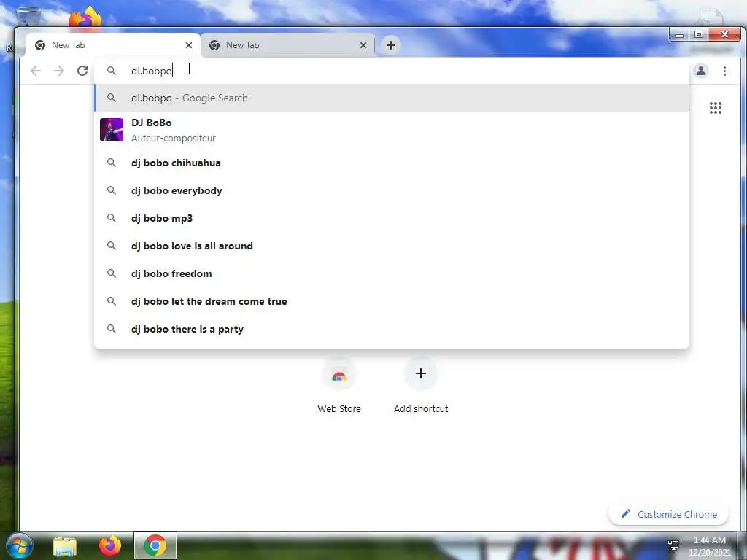Maximize the Chrome window
Screen dimensions: 747x560
tap(699, 35)
